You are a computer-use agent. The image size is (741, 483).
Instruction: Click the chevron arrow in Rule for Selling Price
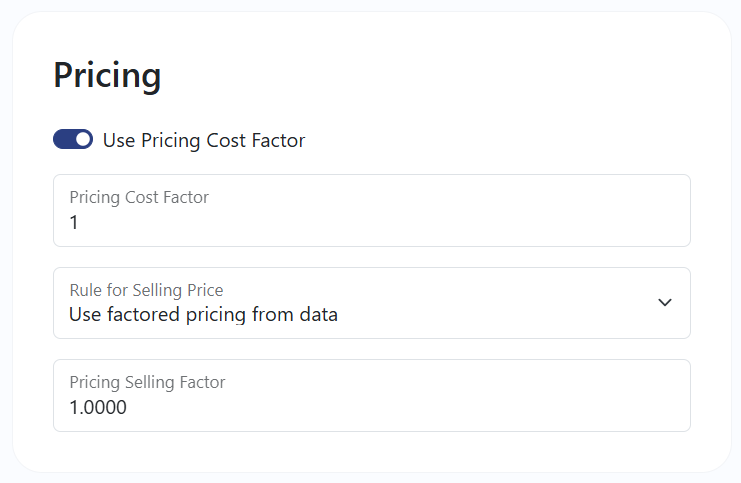[665, 302]
